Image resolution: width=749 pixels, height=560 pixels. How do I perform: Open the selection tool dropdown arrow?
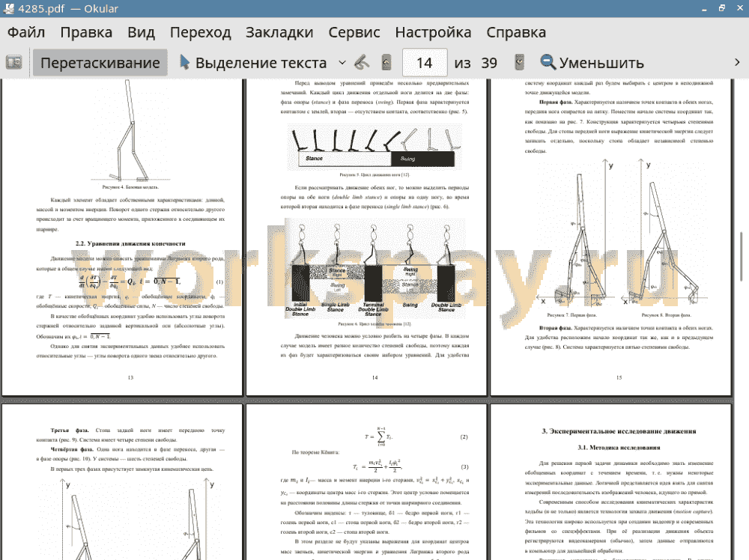pyautogui.click(x=342, y=63)
